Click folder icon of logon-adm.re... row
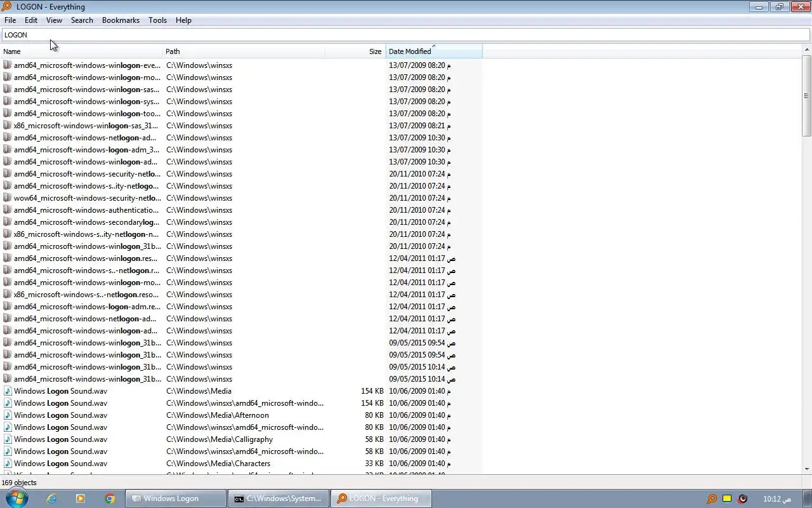 [8, 306]
